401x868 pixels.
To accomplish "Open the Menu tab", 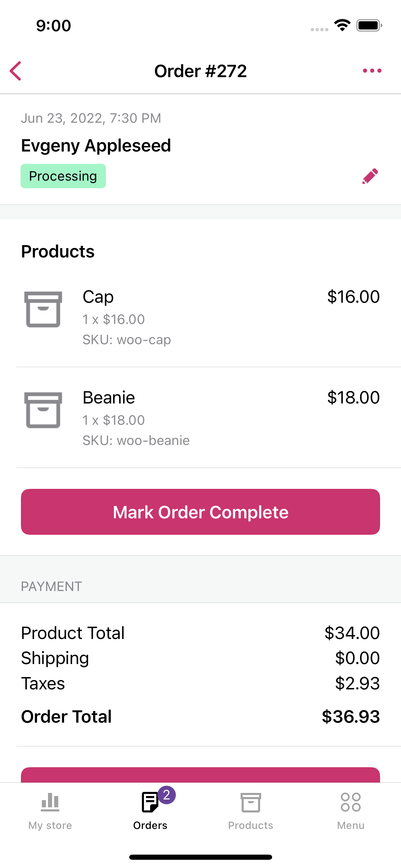I will coord(351,811).
